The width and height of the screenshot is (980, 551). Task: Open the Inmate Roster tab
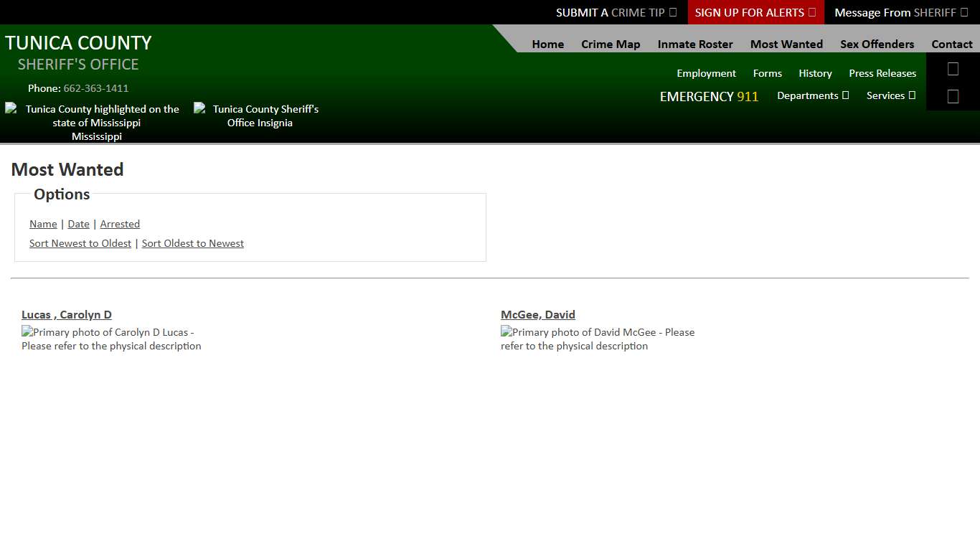(x=695, y=44)
